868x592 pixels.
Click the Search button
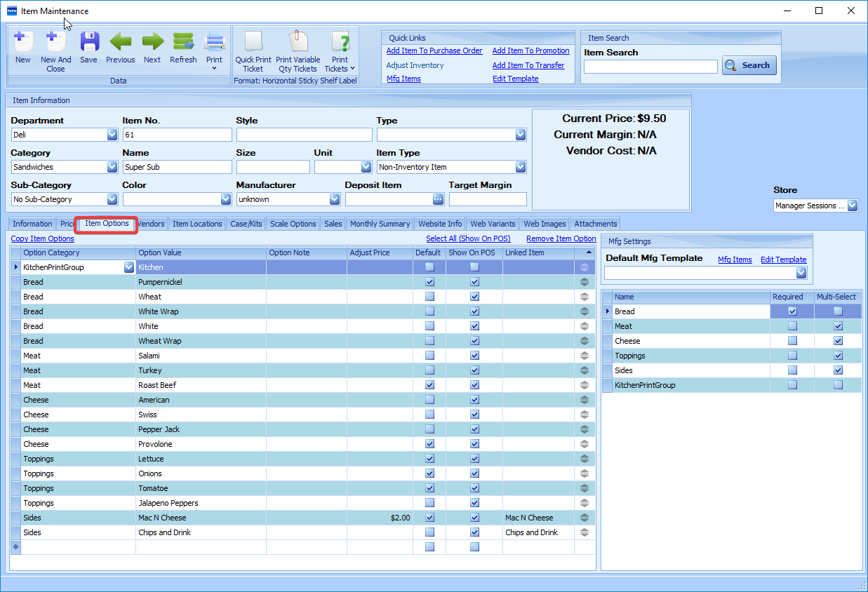[x=749, y=65]
